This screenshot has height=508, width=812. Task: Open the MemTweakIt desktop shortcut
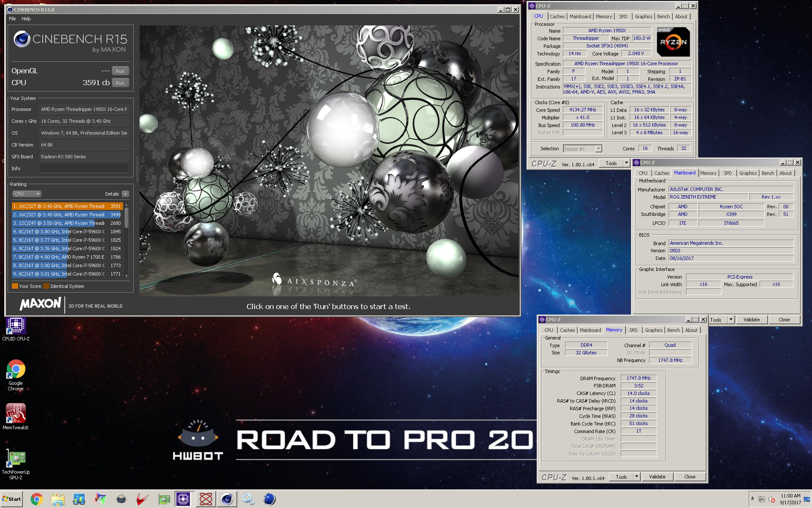[16, 416]
